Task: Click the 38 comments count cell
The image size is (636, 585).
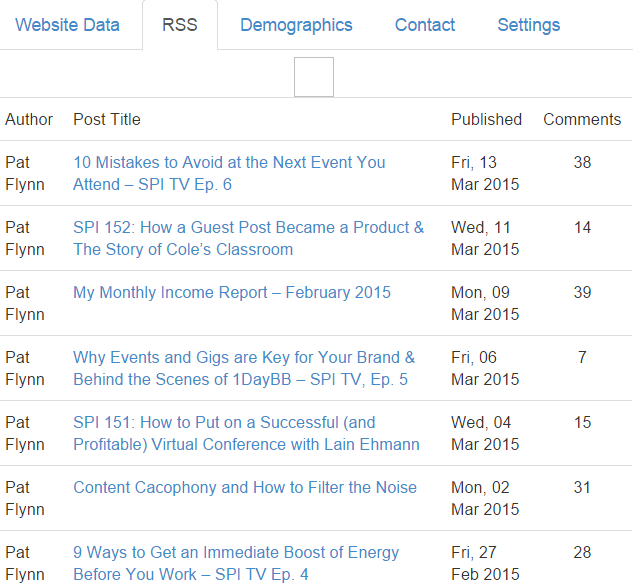Action: pyautogui.click(x=582, y=162)
